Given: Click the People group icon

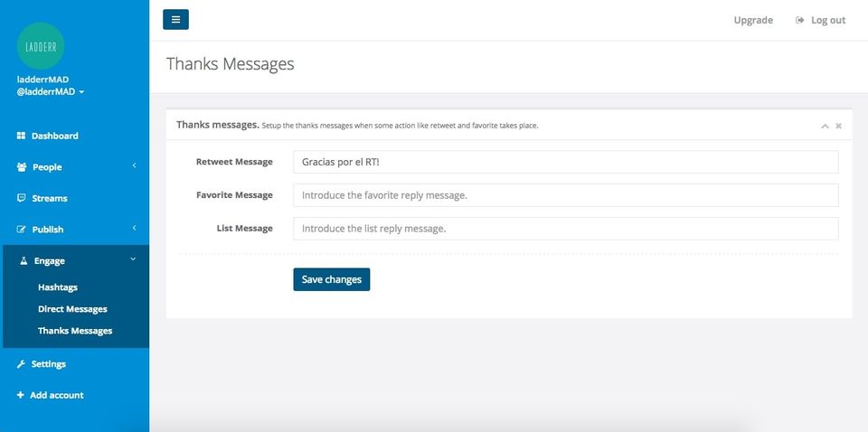Looking at the screenshot, I should click(22, 167).
